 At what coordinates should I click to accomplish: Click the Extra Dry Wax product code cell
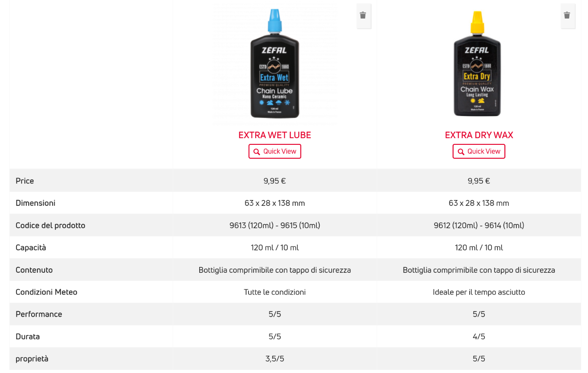coord(479,226)
